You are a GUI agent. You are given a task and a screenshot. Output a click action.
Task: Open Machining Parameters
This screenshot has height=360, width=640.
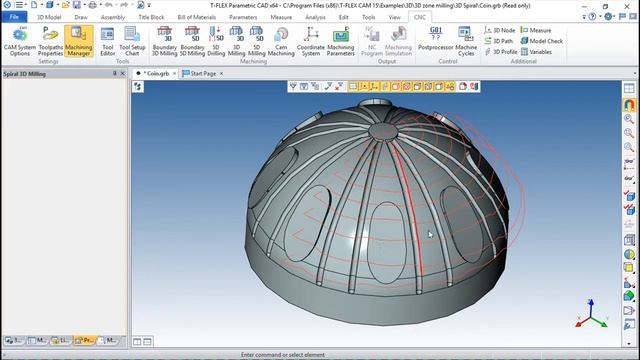click(340, 41)
